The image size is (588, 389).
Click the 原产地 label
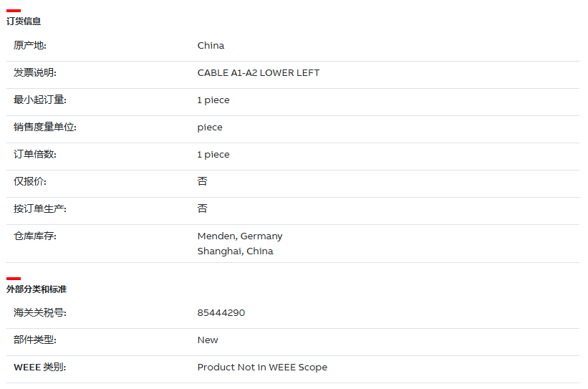coord(29,45)
